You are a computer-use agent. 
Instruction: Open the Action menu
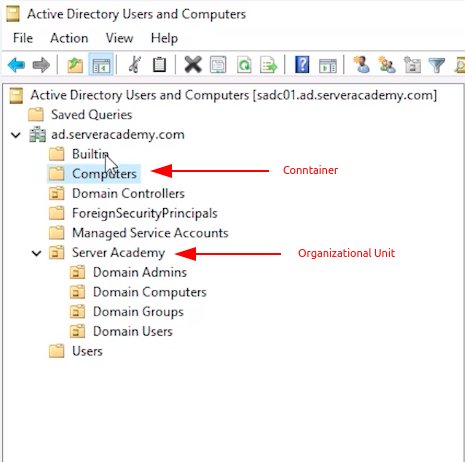(x=69, y=38)
